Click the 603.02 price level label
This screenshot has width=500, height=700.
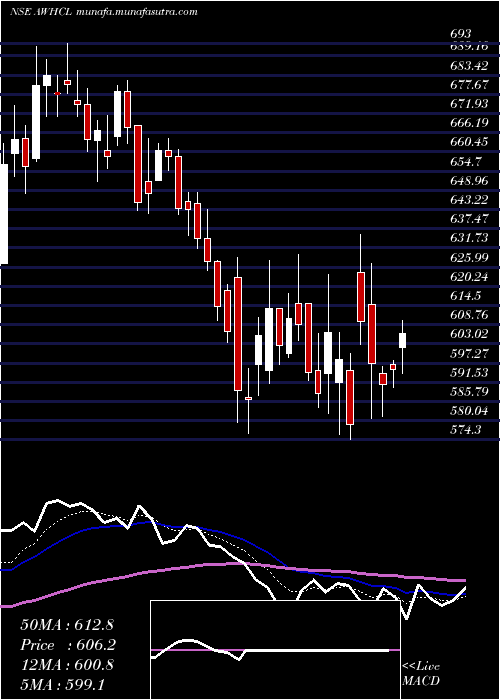click(x=469, y=334)
